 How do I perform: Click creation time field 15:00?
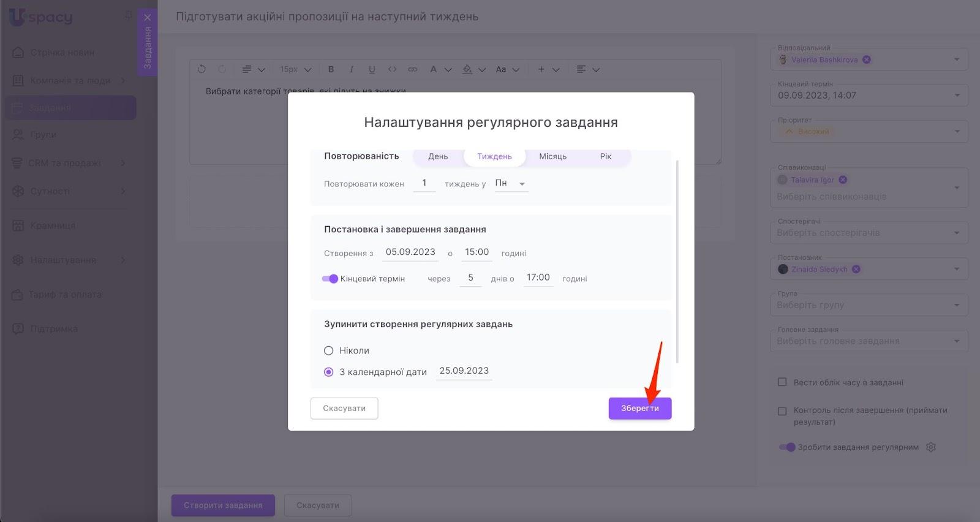477,252
